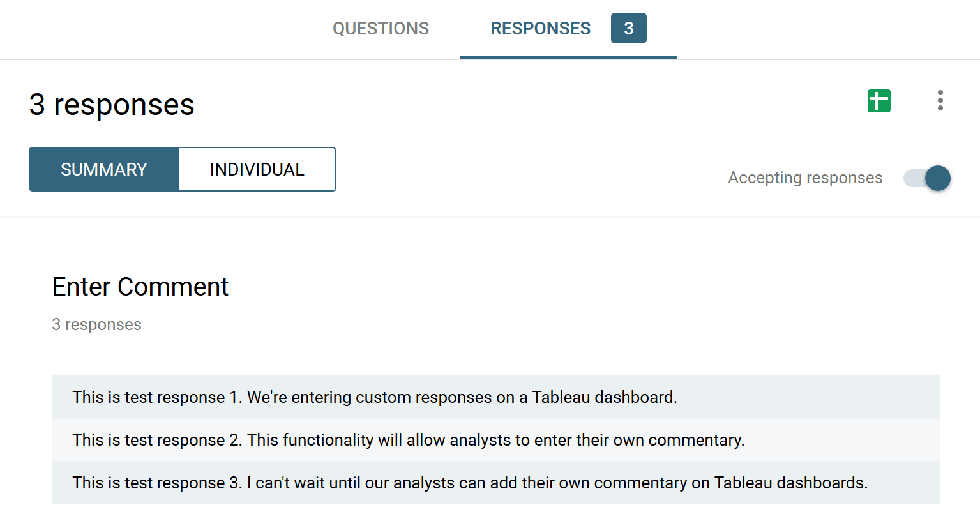
Task: Open the three-dot more options menu
Action: pos(940,101)
